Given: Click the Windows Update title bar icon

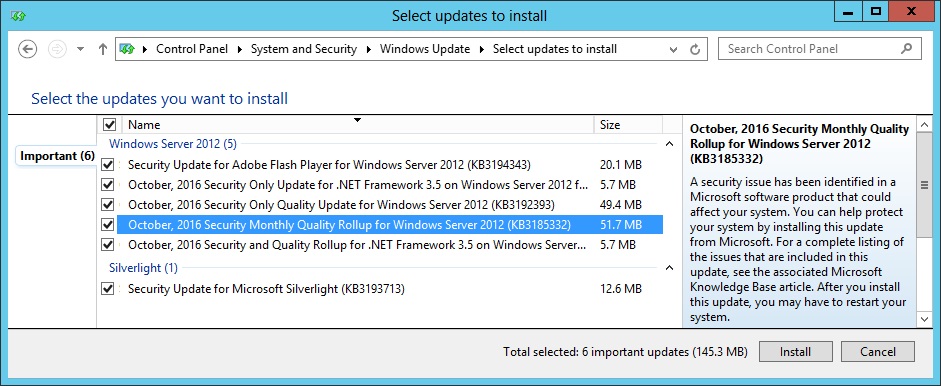Looking at the screenshot, I should coord(17,15).
